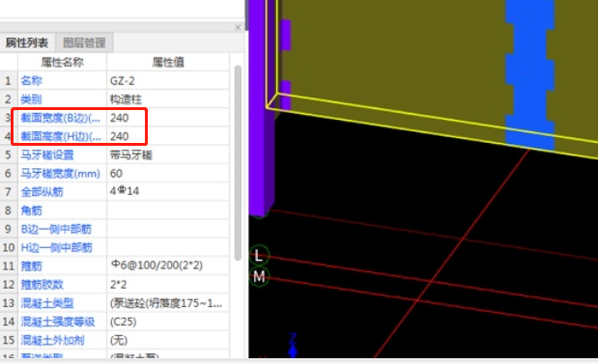Edit 截面宽度(B边) value 240

tap(168, 118)
